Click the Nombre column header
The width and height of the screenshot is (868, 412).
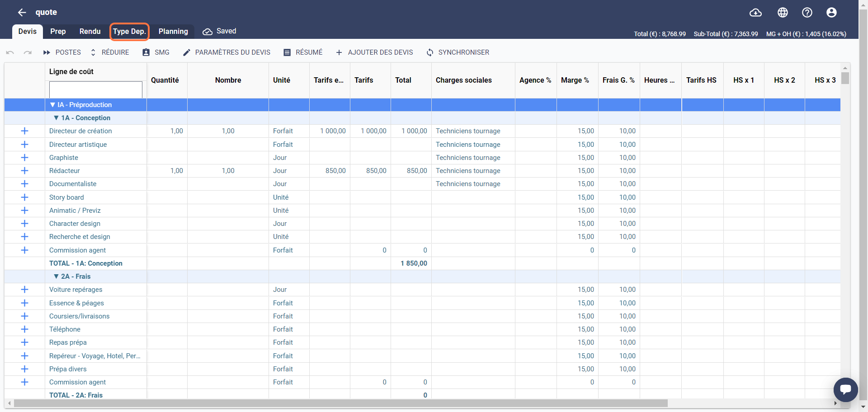pyautogui.click(x=228, y=80)
